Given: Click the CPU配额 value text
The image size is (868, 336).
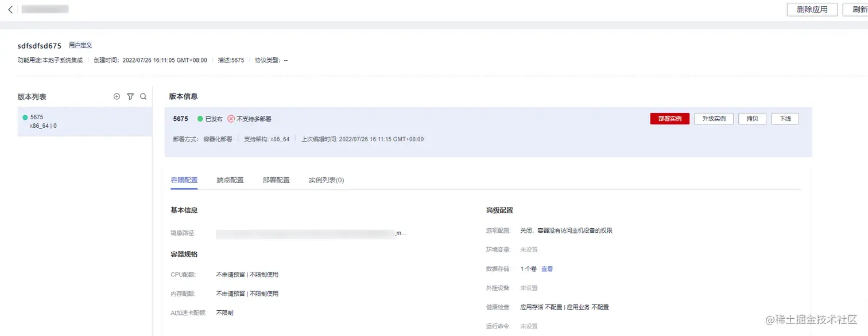Looking at the screenshot, I should pos(247,275).
